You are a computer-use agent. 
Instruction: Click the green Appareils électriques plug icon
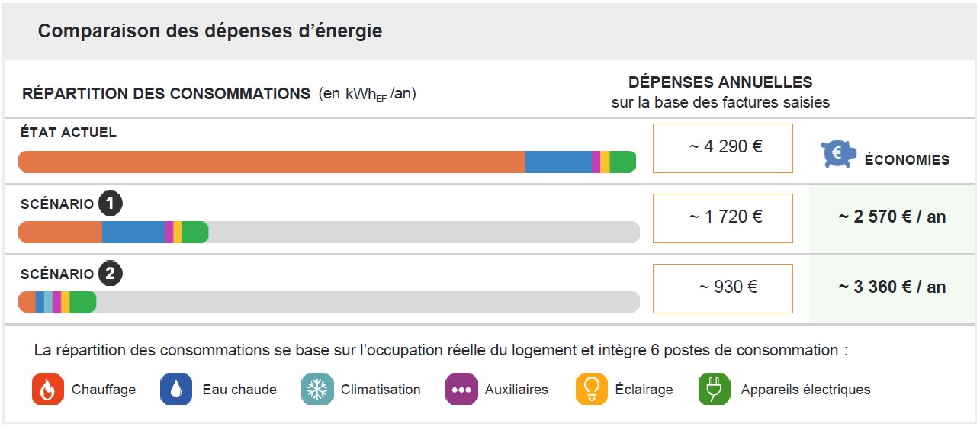[x=715, y=390]
